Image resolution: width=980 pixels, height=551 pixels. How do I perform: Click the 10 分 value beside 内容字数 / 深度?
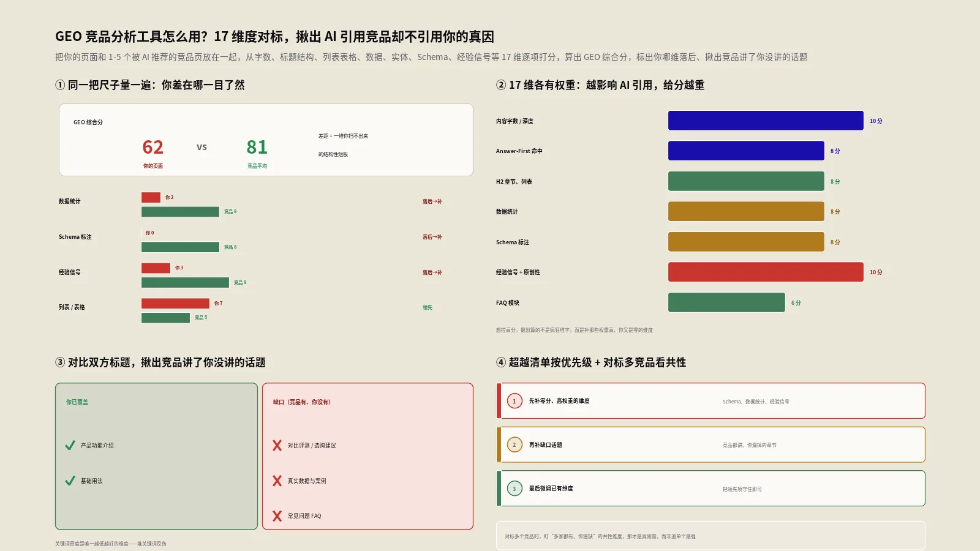tap(876, 121)
